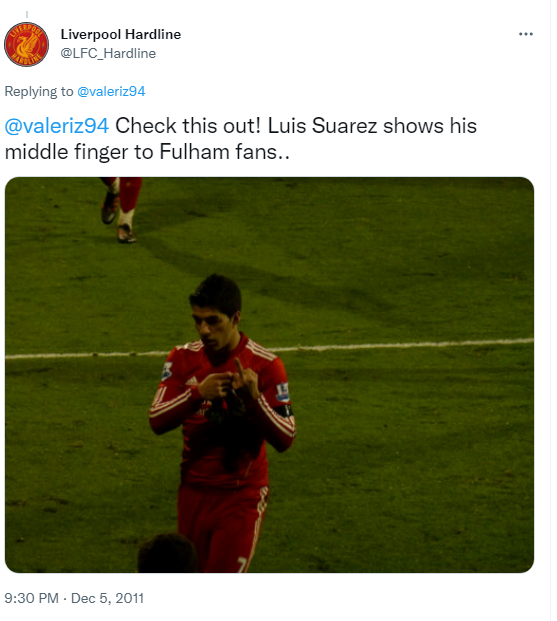
Task: Click the @valeriz94 mention in tweet text
Action: pos(57,126)
